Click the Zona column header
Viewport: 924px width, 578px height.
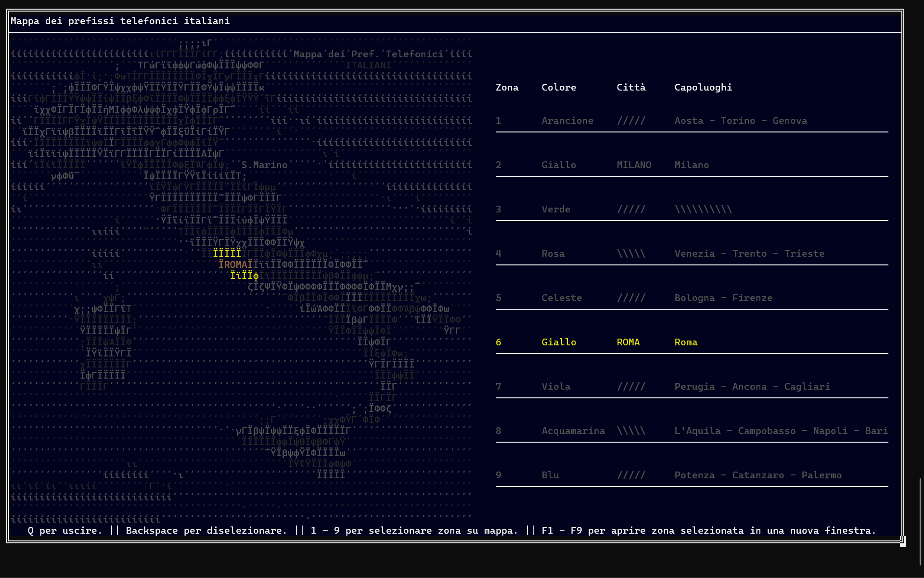click(507, 88)
